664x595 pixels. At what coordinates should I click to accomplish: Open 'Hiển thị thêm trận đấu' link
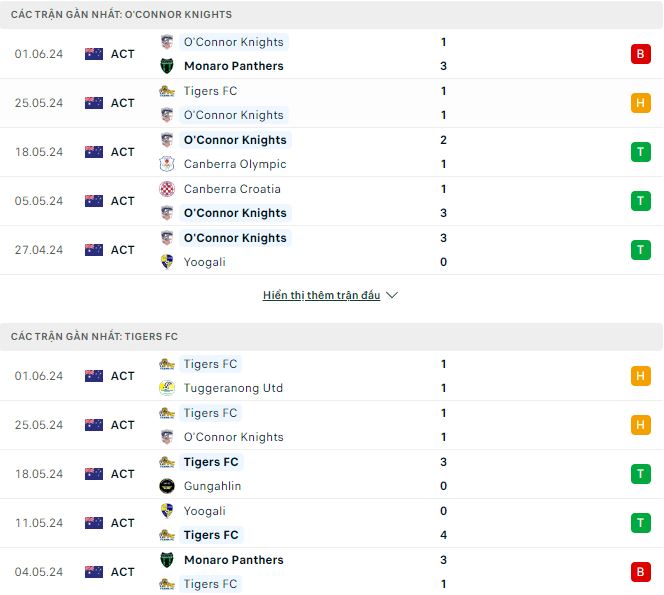click(321, 296)
